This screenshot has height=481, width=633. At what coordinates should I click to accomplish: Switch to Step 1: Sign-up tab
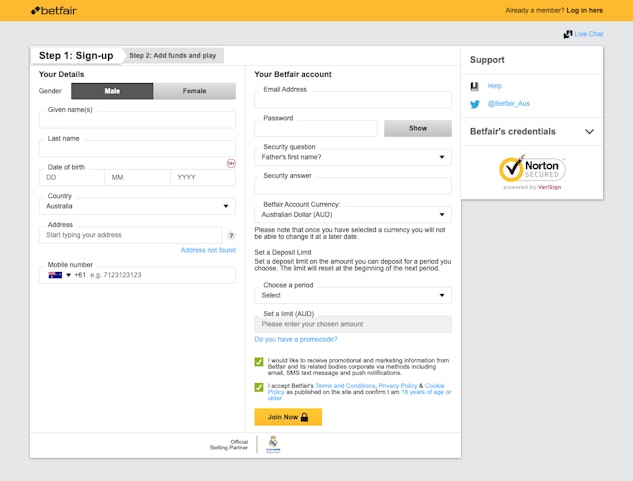pyautogui.click(x=76, y=56)
